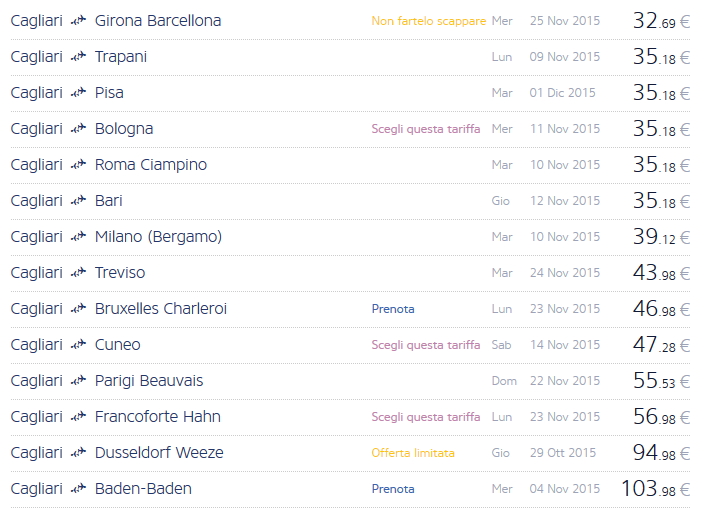This screenshot has height=513, width=709.
Task: Click the plane icon beside Roma Ciampino
Action: [x=79, y=165]
